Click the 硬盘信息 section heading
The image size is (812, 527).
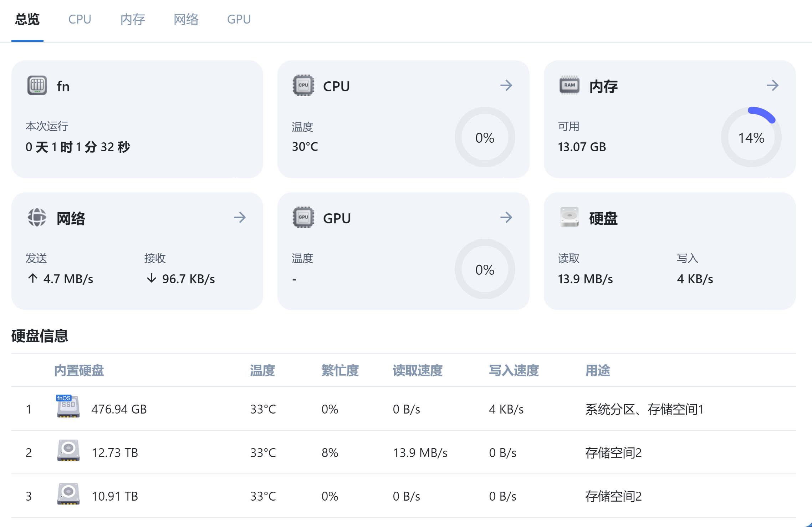(40, 336)
